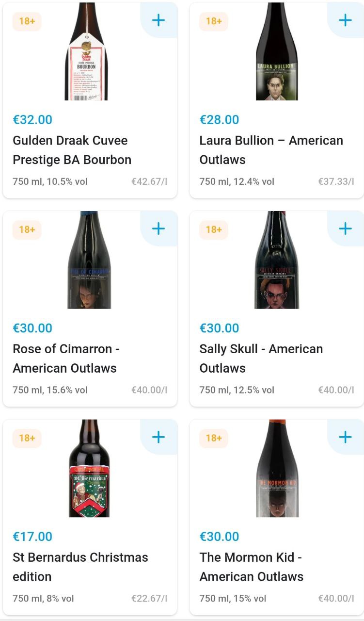
Task: Add The Mormon Kid to cart
Action: (x=345, y=437)
